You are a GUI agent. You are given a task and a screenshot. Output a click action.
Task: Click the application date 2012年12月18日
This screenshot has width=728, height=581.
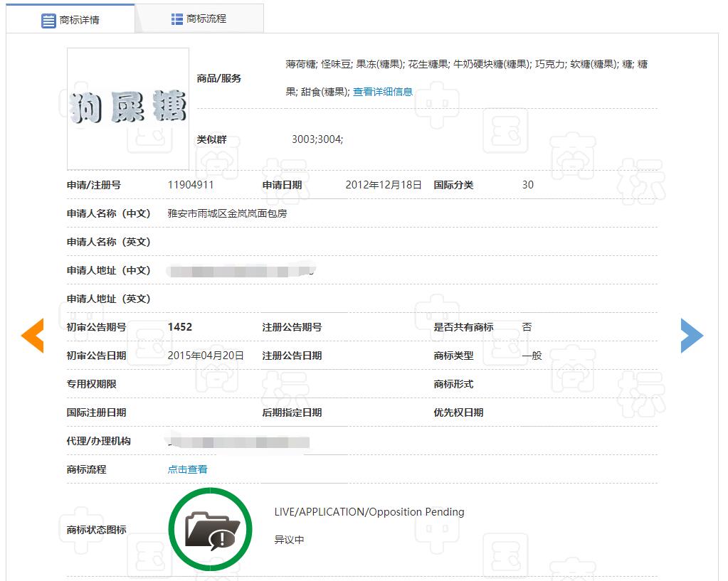click(384, 185)
